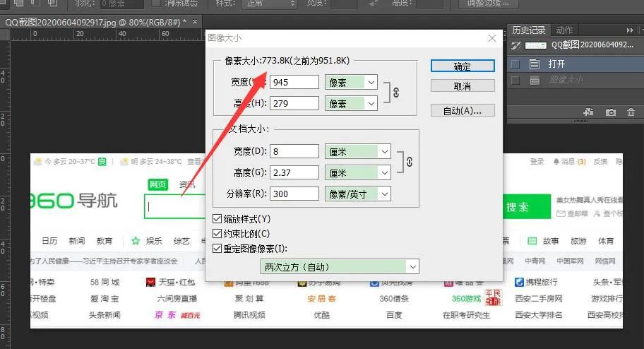Uncheck the 重定图像像素(I) checkbox
Viewport: 644px width, 349px height.
click(217, 248)
